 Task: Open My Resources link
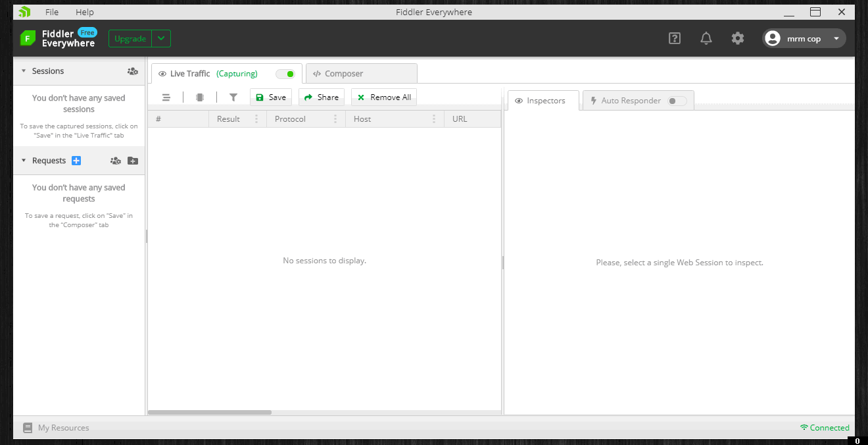point(64,428)
